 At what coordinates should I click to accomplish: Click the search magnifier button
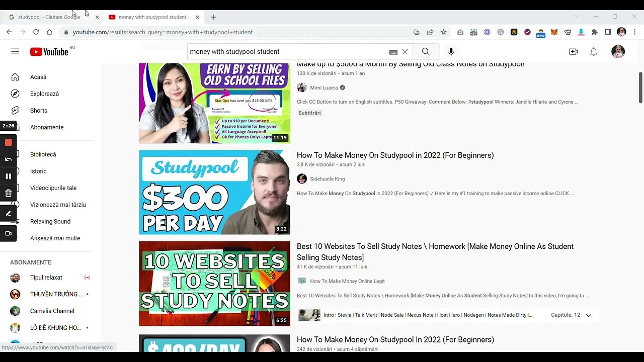[426, 52]
